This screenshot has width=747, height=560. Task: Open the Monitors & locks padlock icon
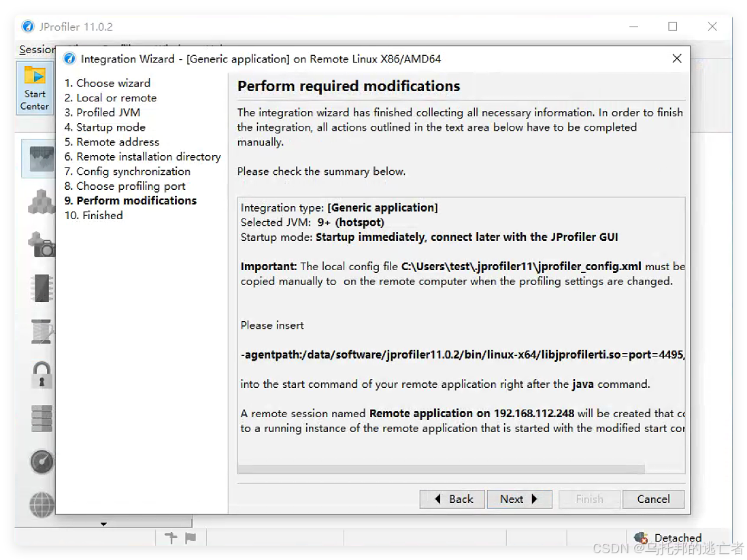tap(42, 375)
